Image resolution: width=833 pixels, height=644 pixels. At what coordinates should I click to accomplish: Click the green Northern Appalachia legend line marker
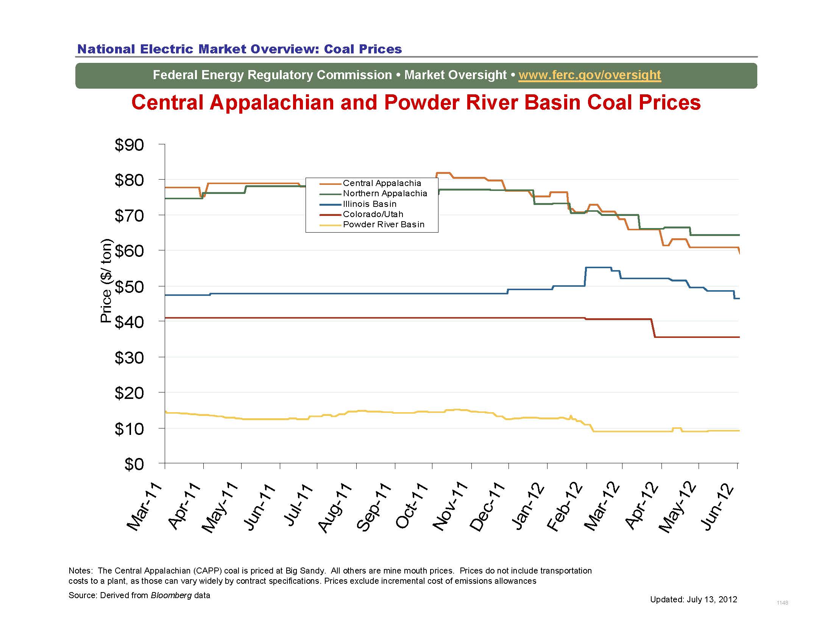tap(331, 194)
